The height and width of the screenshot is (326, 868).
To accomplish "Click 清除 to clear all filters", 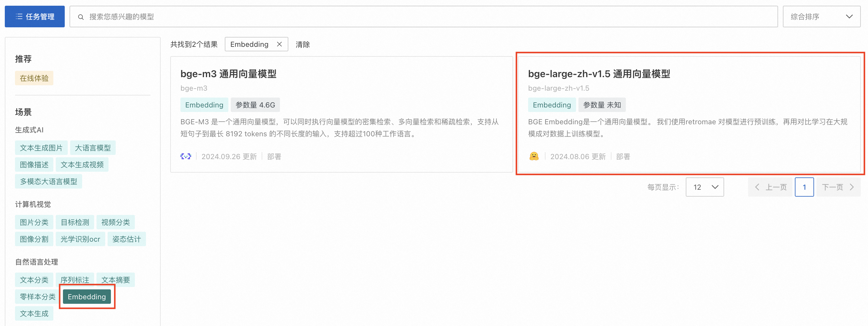I will [302, 44].
